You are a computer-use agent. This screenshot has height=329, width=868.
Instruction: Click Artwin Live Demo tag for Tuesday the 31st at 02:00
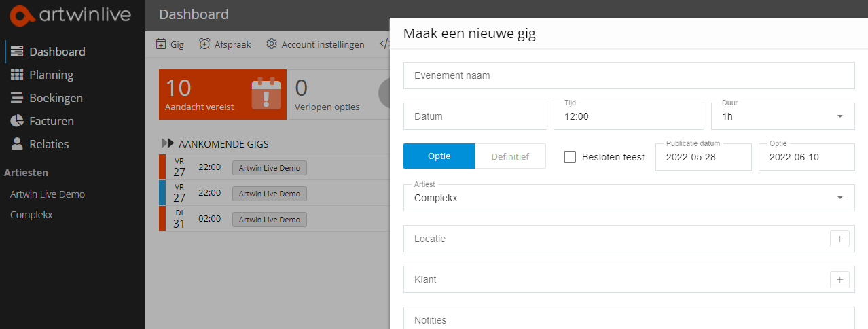pos(270,220)
